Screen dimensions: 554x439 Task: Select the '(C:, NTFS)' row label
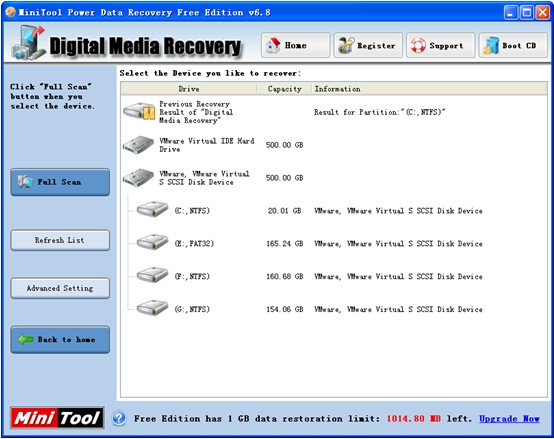click(x=192, y=211)
